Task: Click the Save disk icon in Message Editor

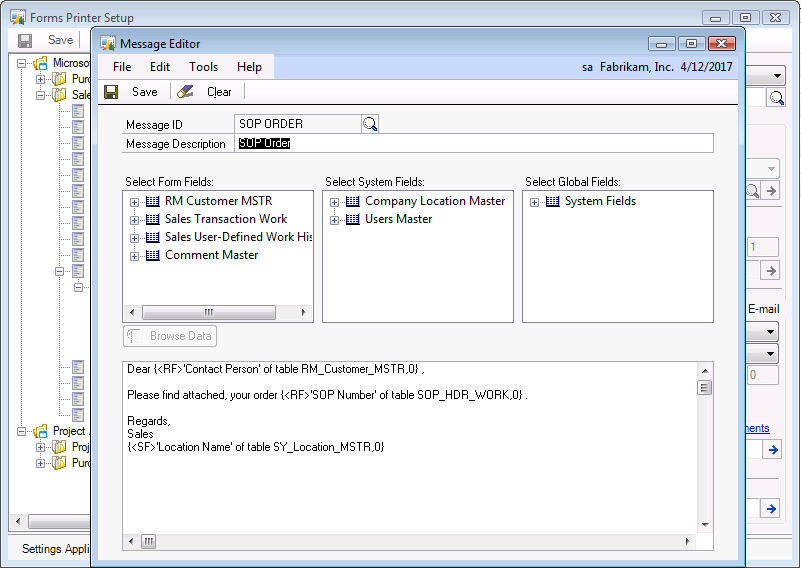Action: [x=111, y=92]
